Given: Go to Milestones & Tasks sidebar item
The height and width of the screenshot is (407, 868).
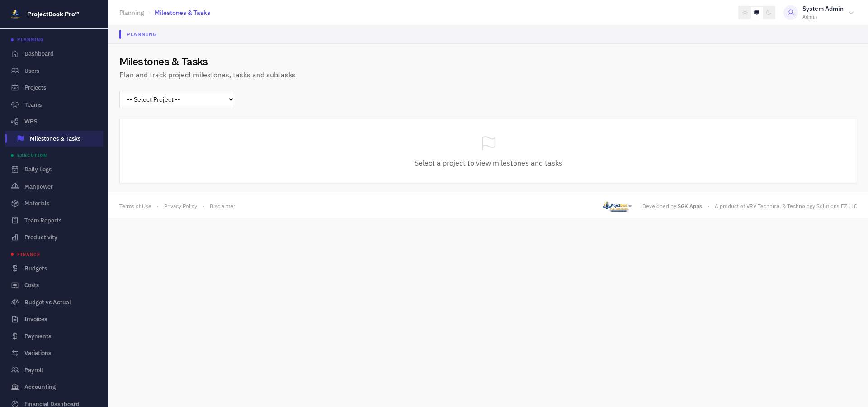Looking at the screenshot, I should tap(54, 138).
